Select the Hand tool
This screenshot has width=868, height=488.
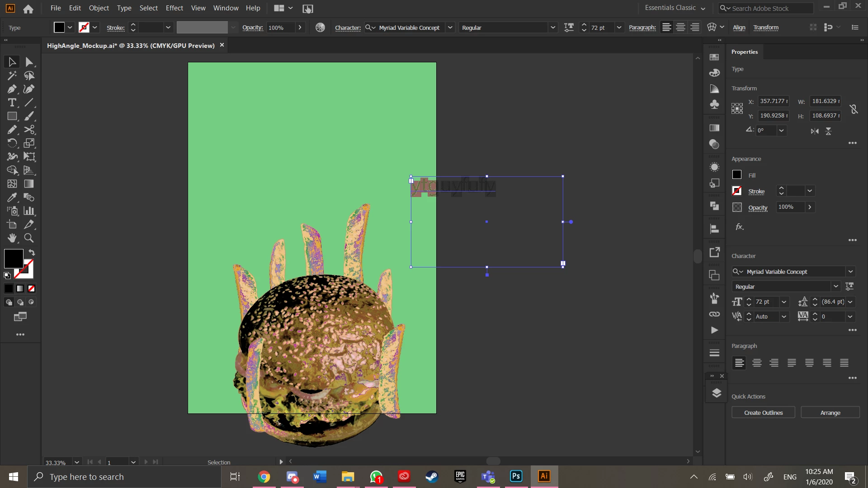pos(12,238)
